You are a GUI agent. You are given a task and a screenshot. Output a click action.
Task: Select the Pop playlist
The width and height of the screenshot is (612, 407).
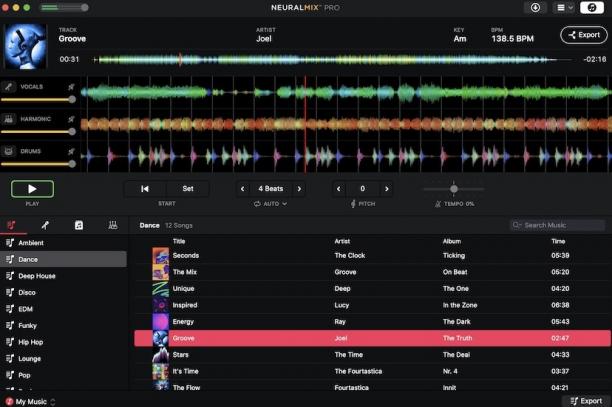coord(63,375)
